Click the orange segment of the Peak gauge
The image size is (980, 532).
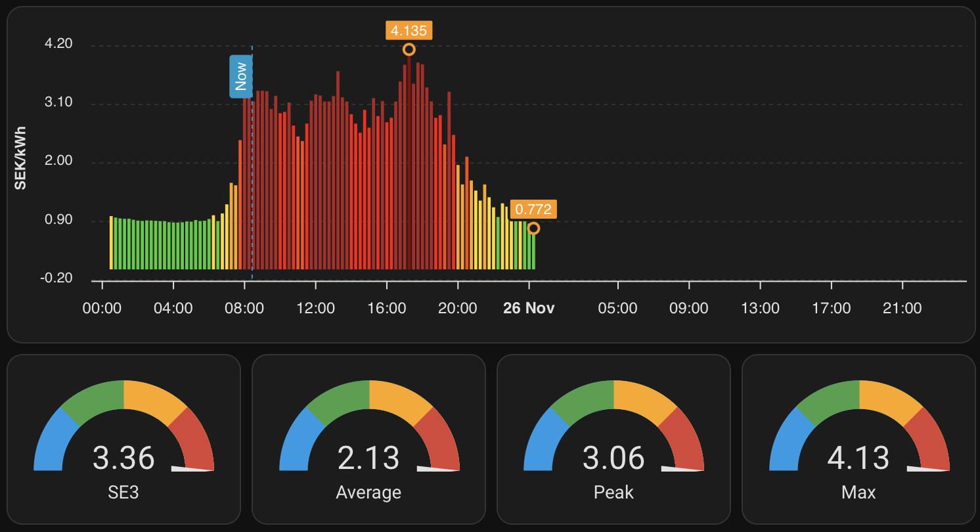coord(644,401)
